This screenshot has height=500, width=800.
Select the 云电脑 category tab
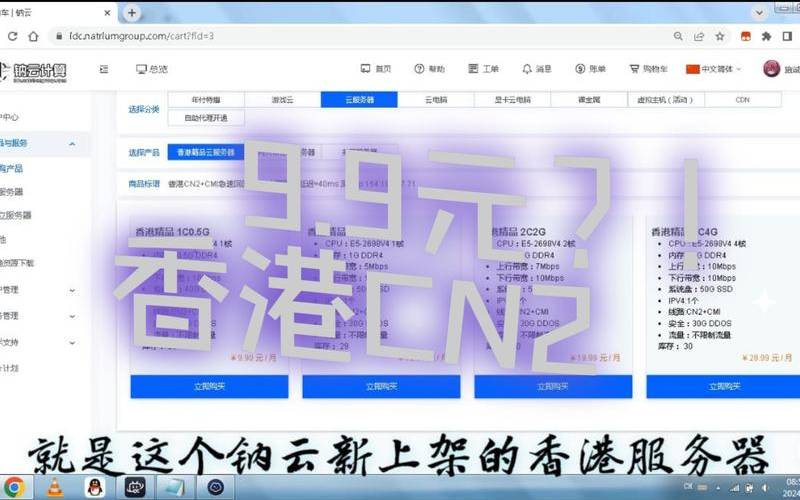(x=436, y=100)
